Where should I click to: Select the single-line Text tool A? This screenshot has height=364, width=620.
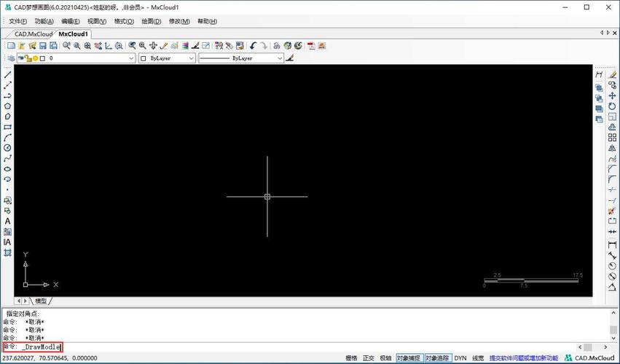[7, 221]
